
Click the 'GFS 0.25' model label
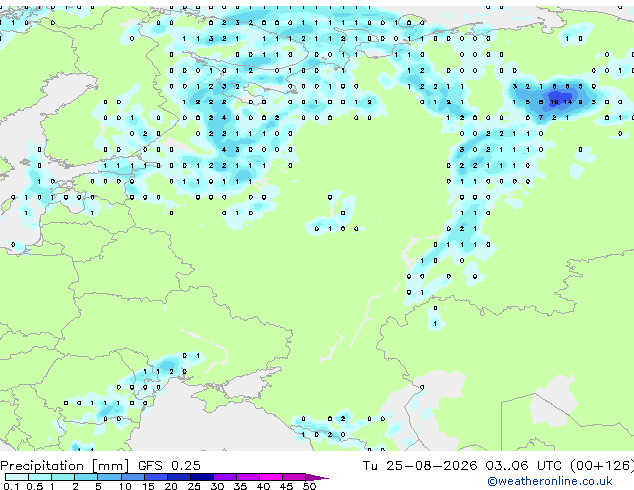point(169,466)
